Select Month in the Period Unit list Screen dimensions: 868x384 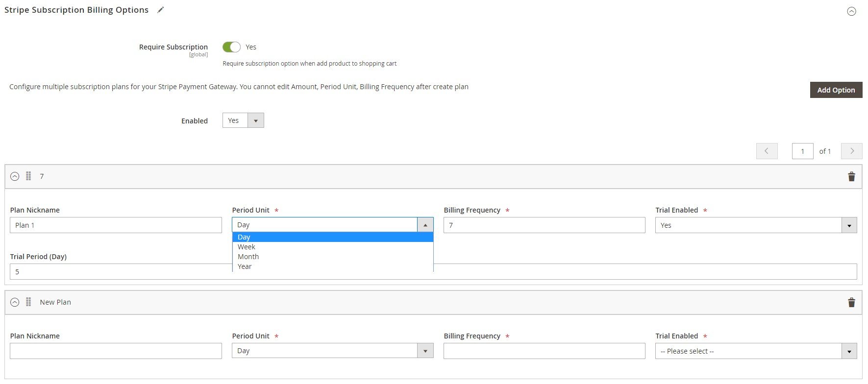[333, 257]
